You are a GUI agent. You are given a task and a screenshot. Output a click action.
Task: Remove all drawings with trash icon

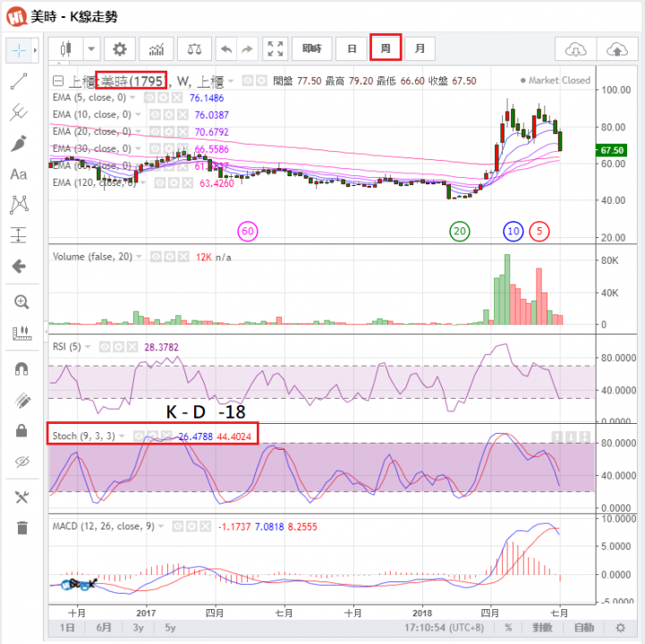pos(22,528)
